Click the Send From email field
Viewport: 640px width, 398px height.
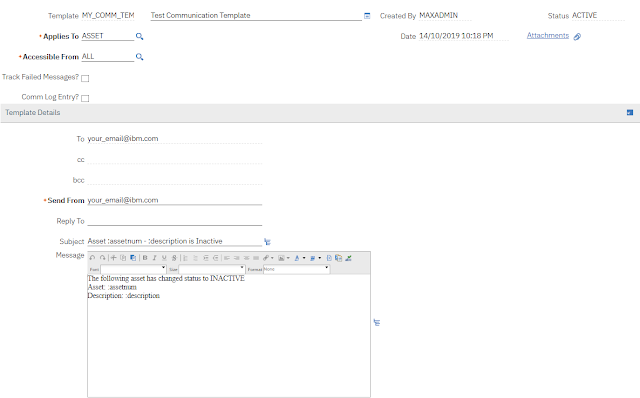[x=174, y=200]
